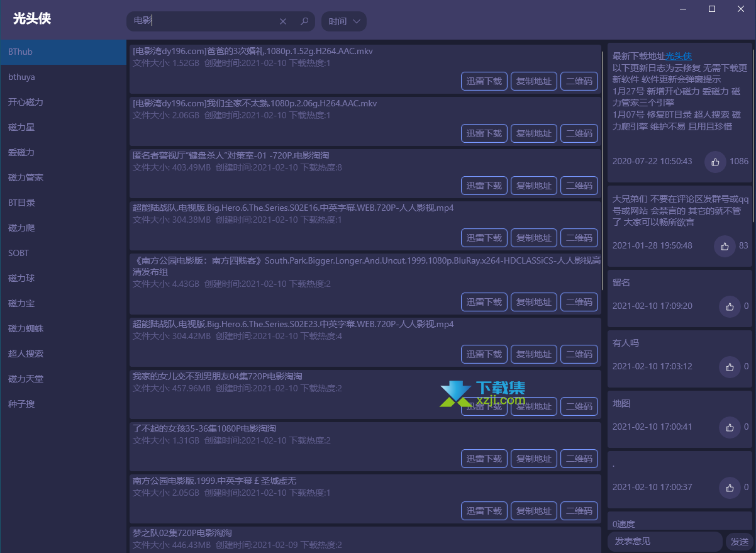Show 二维码 for 我们全家不太熟
The height and width of the screenshot is (553, 756).
(579, 133)
